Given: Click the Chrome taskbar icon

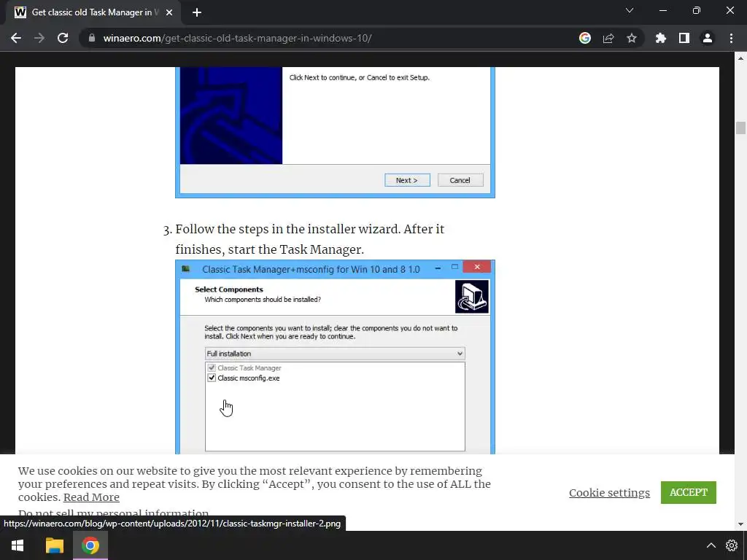Looking at the screenshot, I should [90, 545].
